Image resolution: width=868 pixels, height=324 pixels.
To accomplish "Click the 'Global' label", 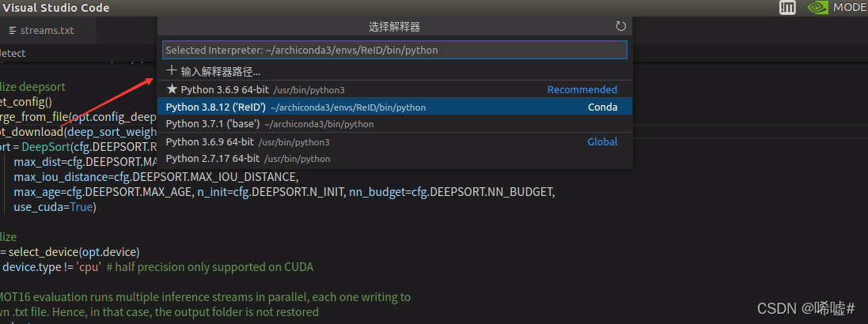I will [x=602, y=142].
